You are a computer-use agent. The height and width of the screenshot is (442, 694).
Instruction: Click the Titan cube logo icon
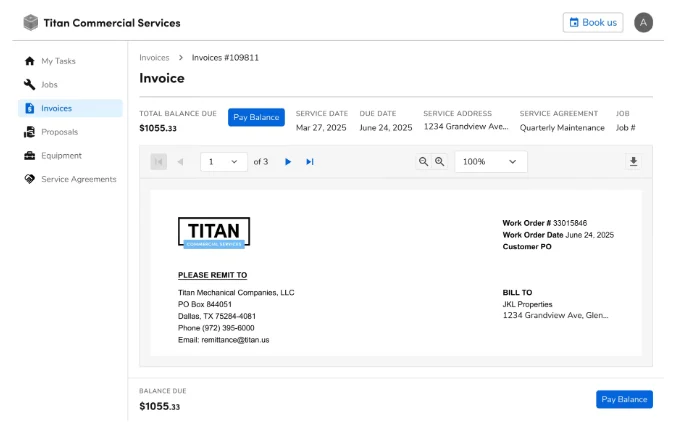[31, 23]
